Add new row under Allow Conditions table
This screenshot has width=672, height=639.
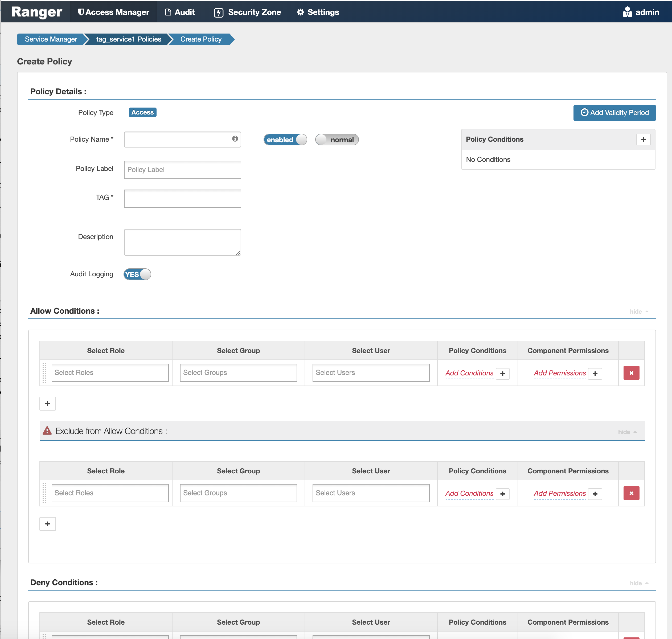click(48, 404)
